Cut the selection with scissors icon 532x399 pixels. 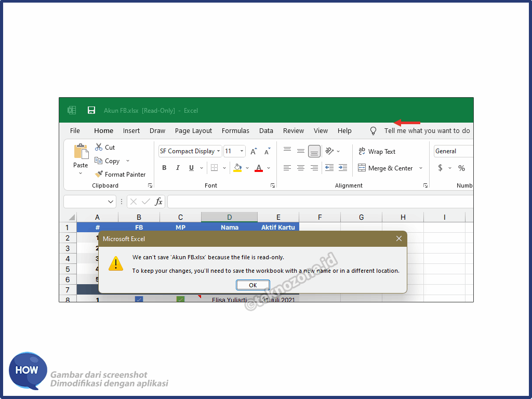[99, 147]
